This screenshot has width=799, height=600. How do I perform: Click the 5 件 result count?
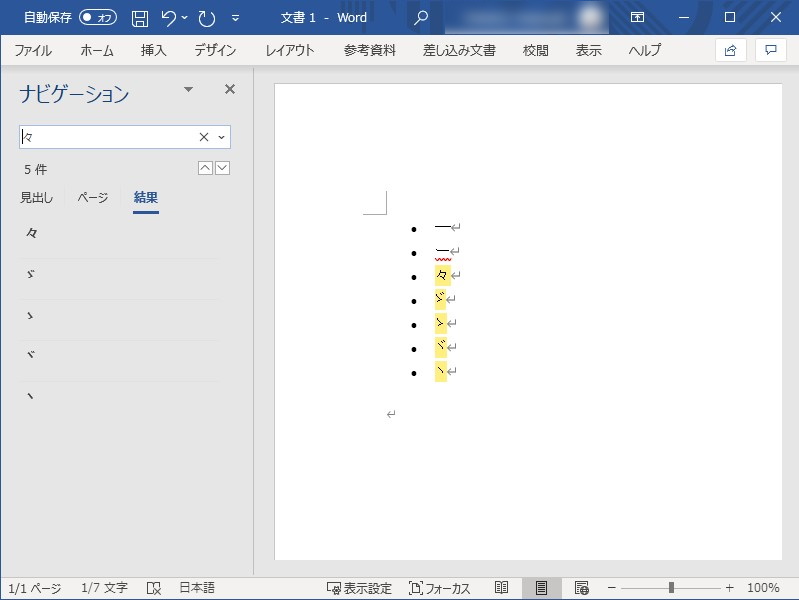click(x=36, y=169)
